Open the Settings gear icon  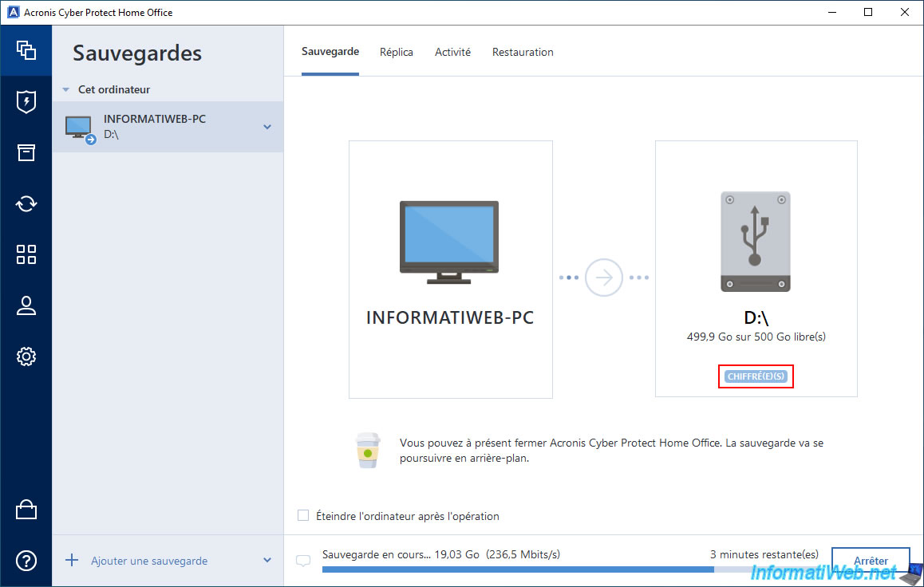pyautogui.click(x=26, y=357)
